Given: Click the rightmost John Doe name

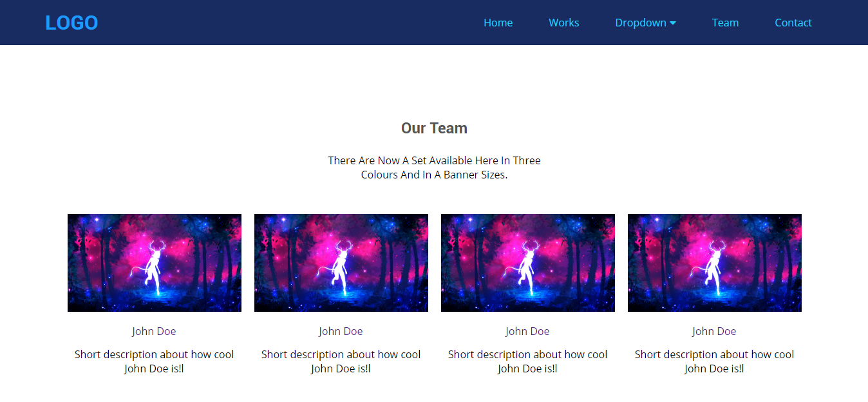Looking at the screenshot, I should pyautogui.click(x=714, y=330).
